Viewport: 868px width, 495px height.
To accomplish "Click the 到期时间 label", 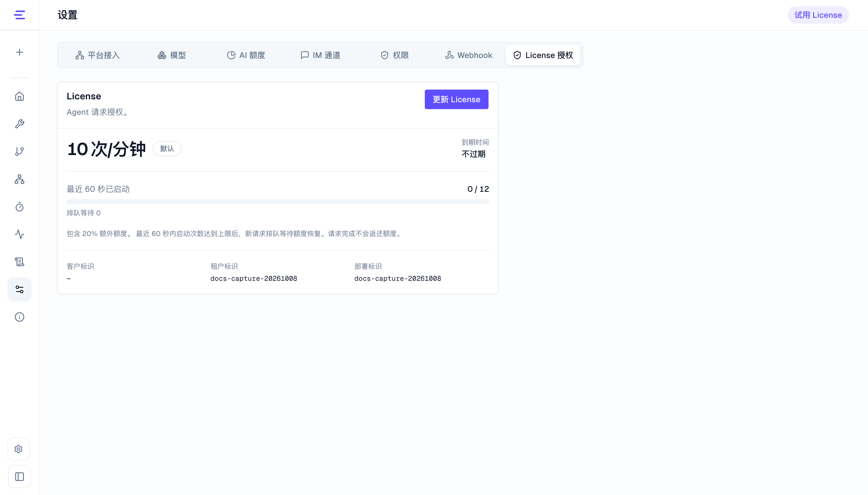I will (x=475, y=142).
